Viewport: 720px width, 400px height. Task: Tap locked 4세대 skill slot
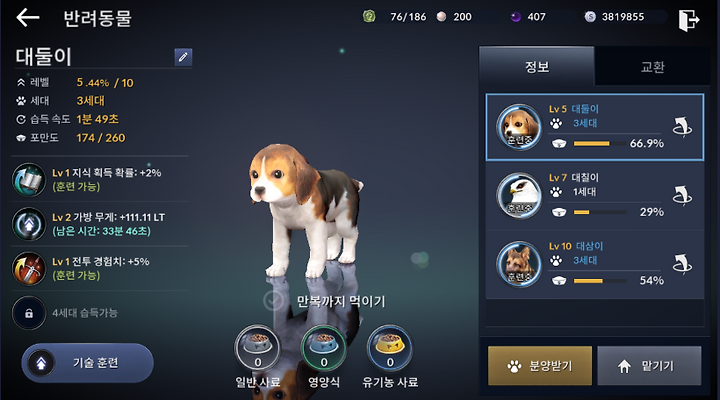pos(29,313)
